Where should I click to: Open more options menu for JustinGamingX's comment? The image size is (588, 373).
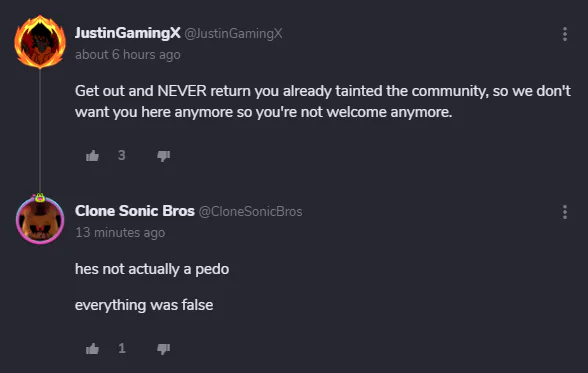565,34
